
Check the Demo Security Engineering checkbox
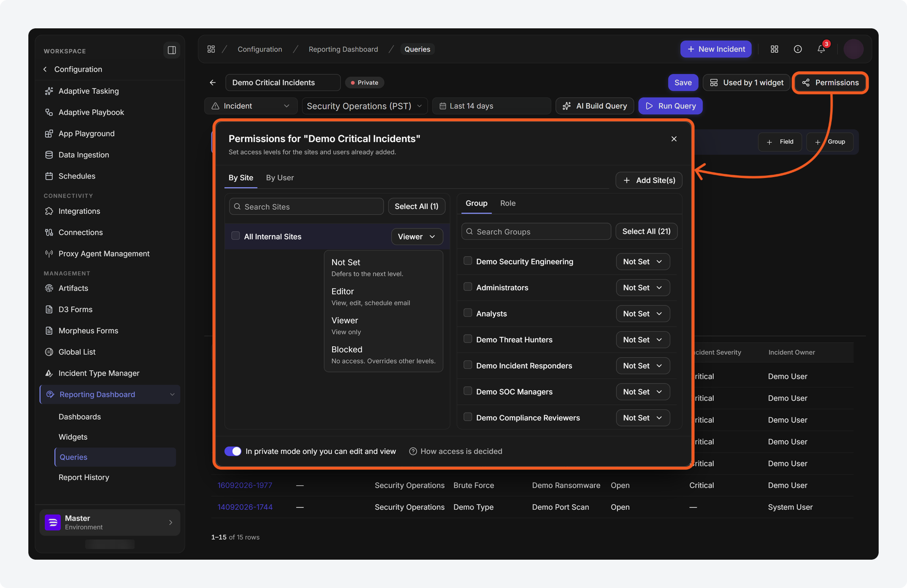click(x=468, y=261)
